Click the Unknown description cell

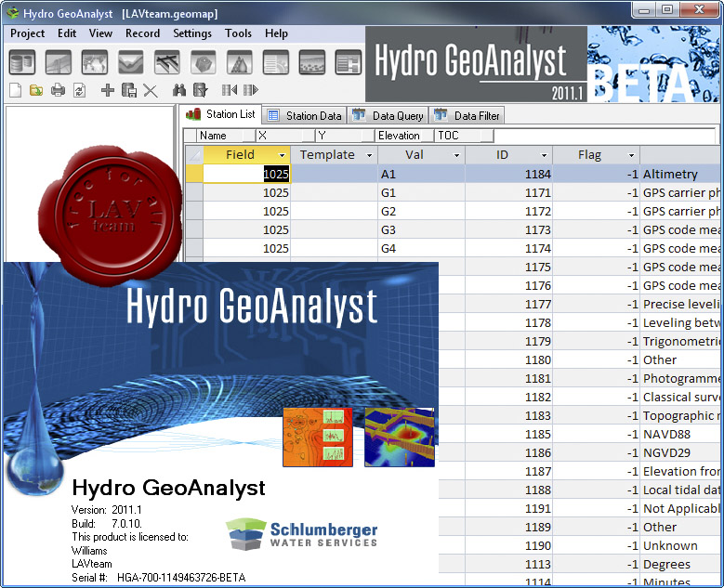click(x=681, y=545)
